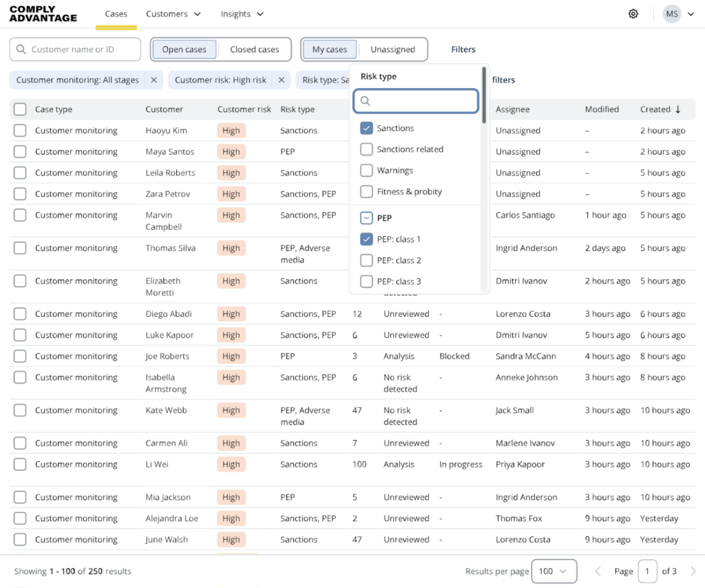Image resolution: width=705 pixels, height=588 pixels.
Task: Remove the Customer risk: High risk chip
Action: click(x=281, y=80)
